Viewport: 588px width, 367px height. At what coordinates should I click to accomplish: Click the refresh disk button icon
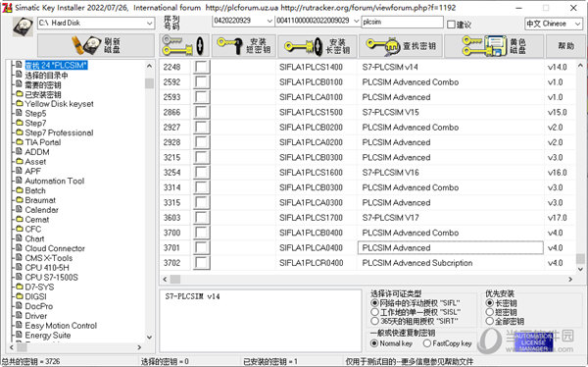(96, 45)
